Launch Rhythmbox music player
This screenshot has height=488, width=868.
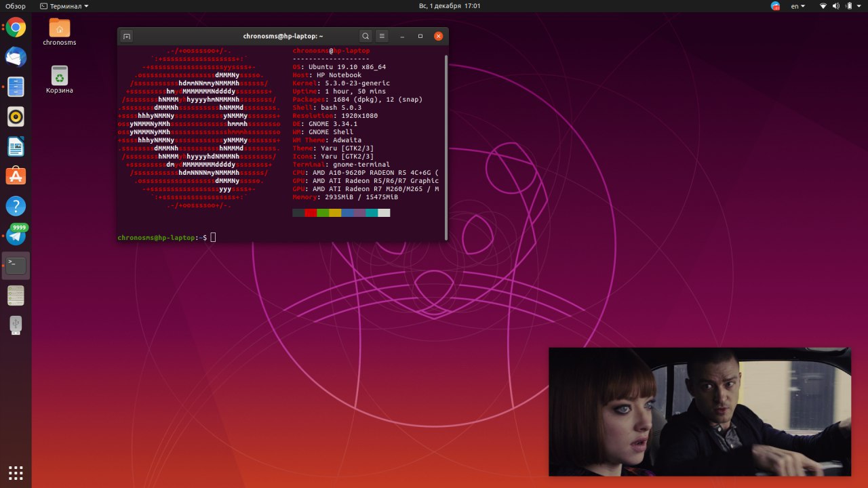(16, 117)
